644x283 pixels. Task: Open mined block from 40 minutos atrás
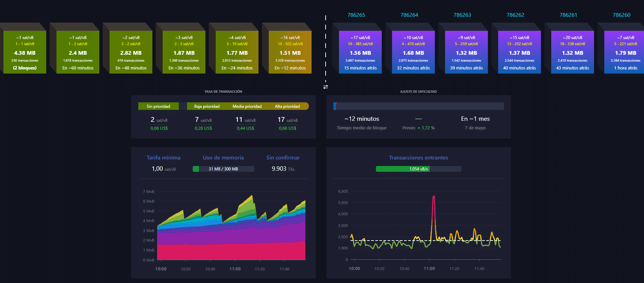point(519,52)
